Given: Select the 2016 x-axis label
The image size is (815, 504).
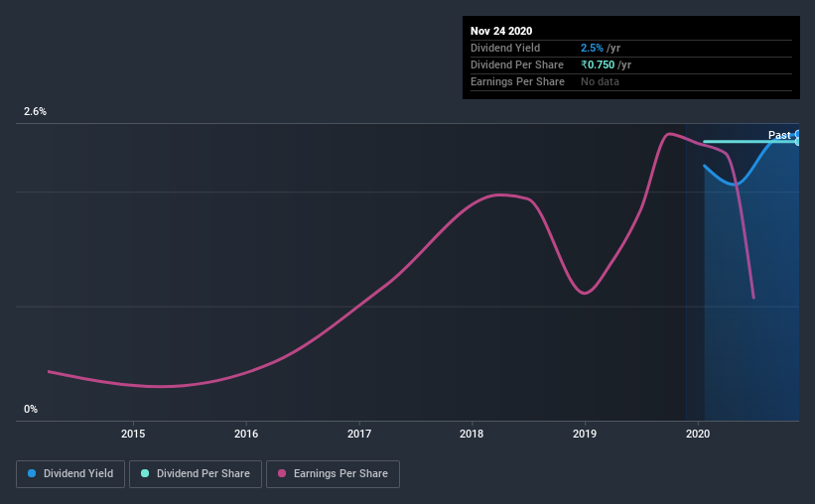Looking at the screenshot, I should [x=246, y=434].
